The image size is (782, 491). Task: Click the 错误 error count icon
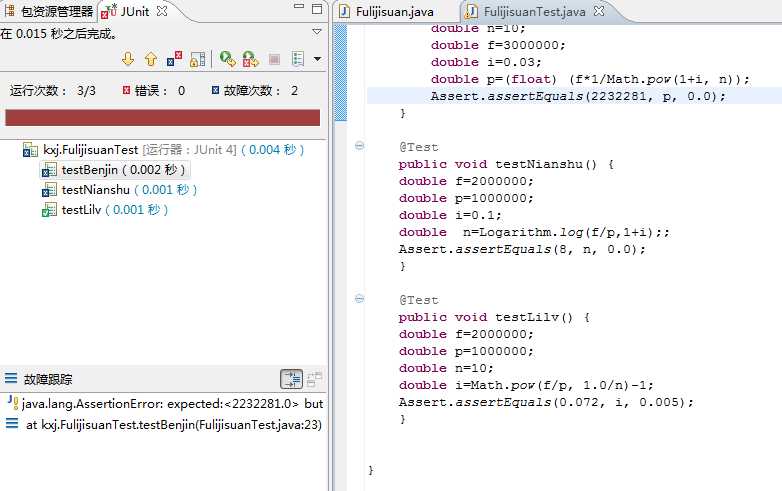[126, 90]
